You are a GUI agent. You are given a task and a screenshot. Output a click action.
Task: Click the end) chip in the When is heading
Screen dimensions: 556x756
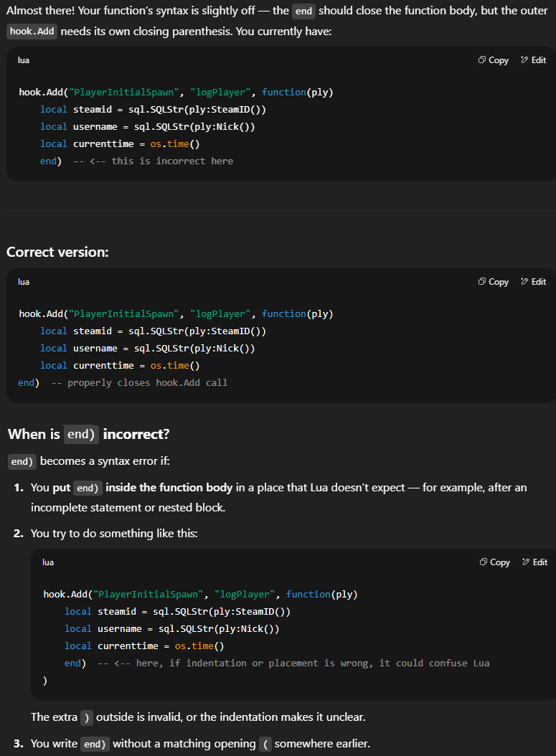click(x=81, y=435)
